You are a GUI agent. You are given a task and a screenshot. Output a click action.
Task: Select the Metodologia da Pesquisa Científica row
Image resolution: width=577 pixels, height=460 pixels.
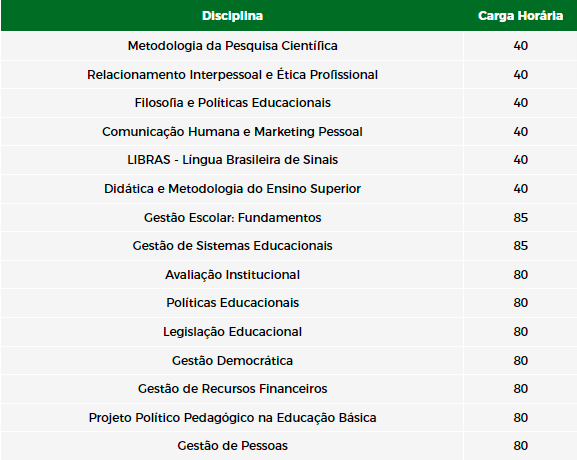(288, 46)
